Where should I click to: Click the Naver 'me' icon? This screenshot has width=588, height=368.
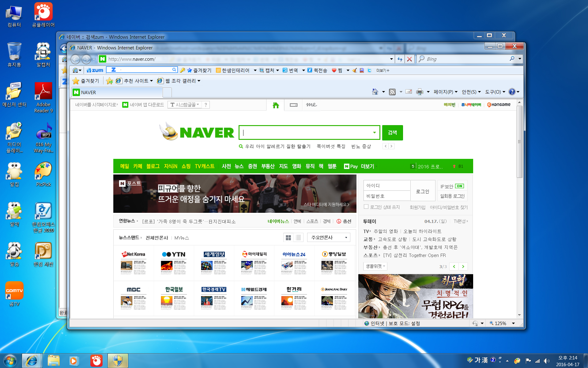(x=311, y=105)
